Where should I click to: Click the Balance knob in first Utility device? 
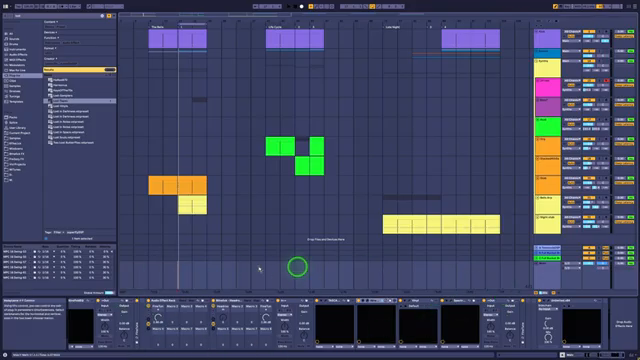124,336
